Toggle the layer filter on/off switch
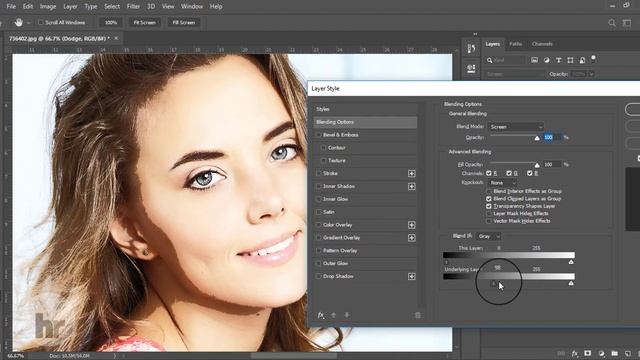 point(593,58)
